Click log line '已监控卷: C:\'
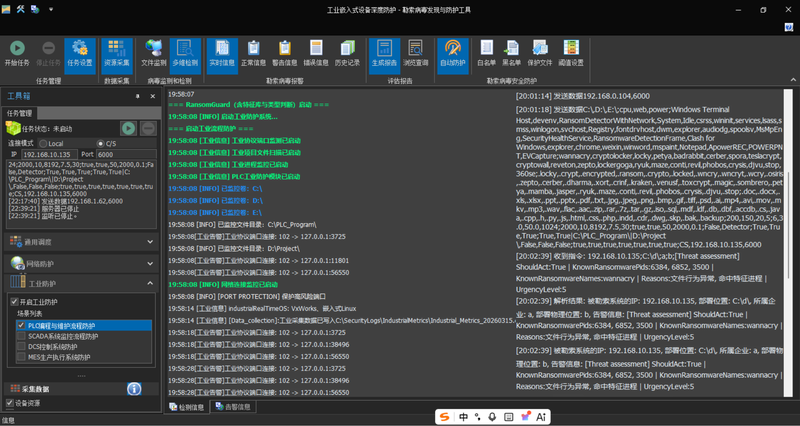 pos(215,189)
